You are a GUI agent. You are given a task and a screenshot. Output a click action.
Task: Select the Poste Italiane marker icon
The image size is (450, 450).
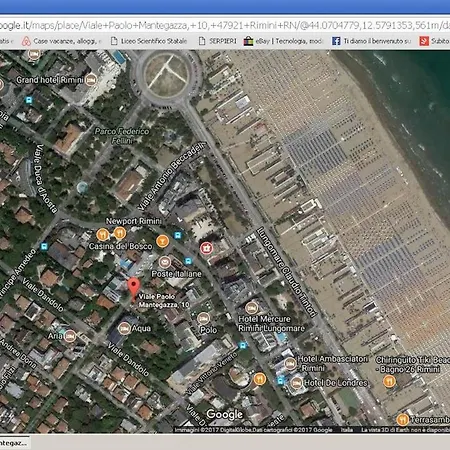164,262
